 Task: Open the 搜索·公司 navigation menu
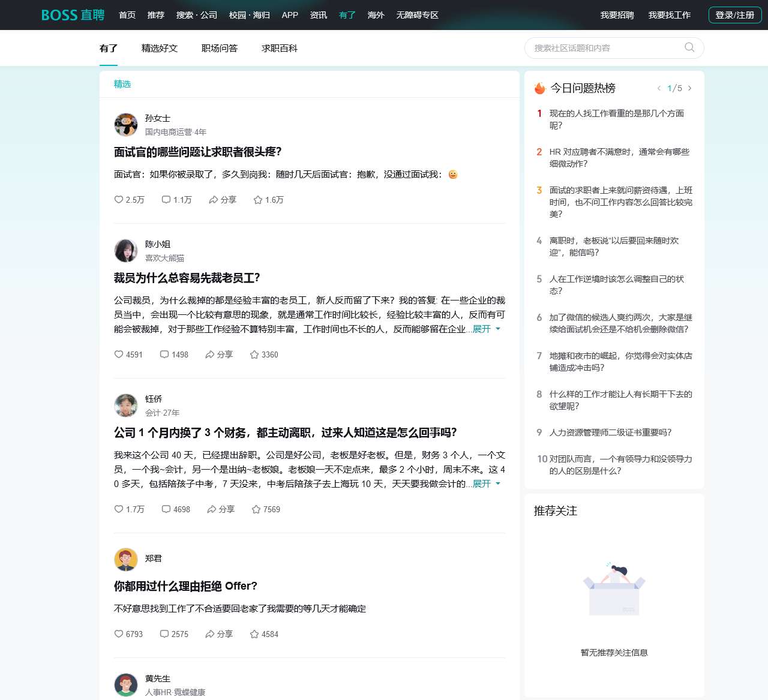(197, 15)
